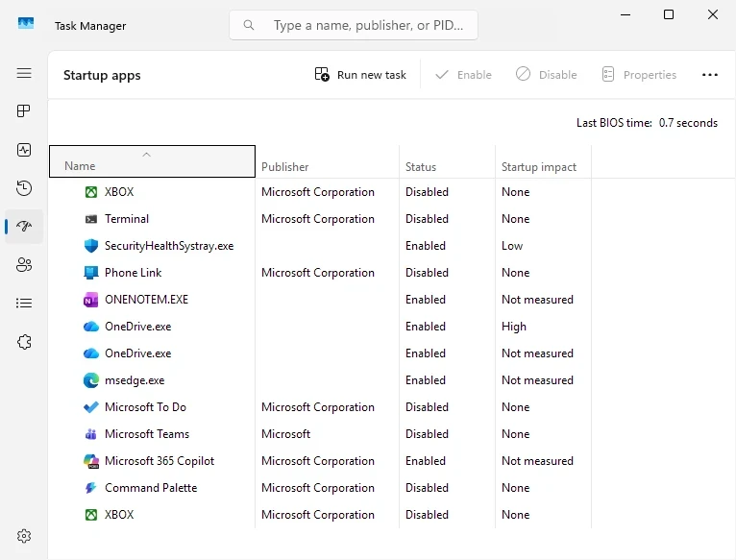Screen dimensions: 736x560
Task: Select SecurityHealthSystray.exe in the list
Action: coord(169,246)
